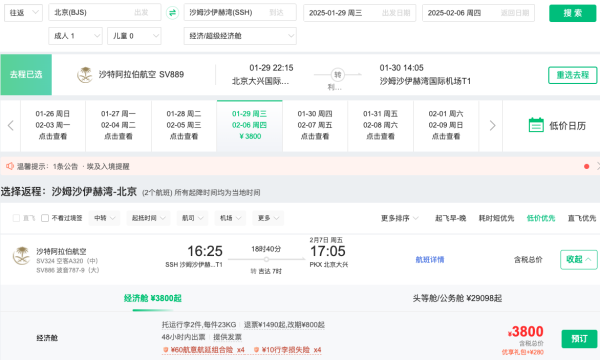This screenshot has height=360, width=600.
Task: Click baggage loss insurance shield icon
Action: click(256, 350)
